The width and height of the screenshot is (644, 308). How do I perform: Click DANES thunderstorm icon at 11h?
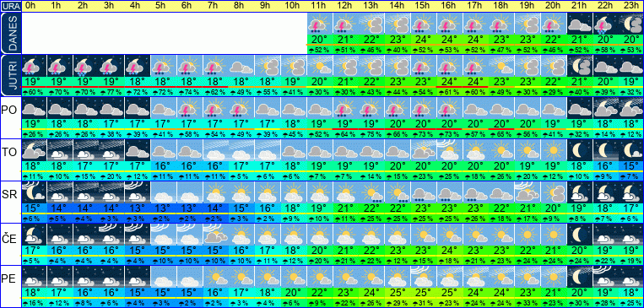319,24
